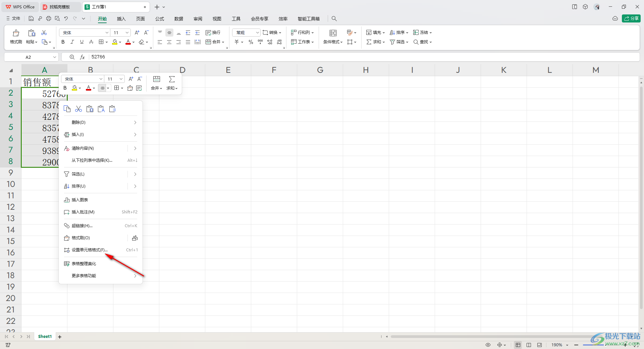This screenshot has height=349, width=644.
Task: Expand Delete (删除) submenu arrow
Action: pos(135,122)
